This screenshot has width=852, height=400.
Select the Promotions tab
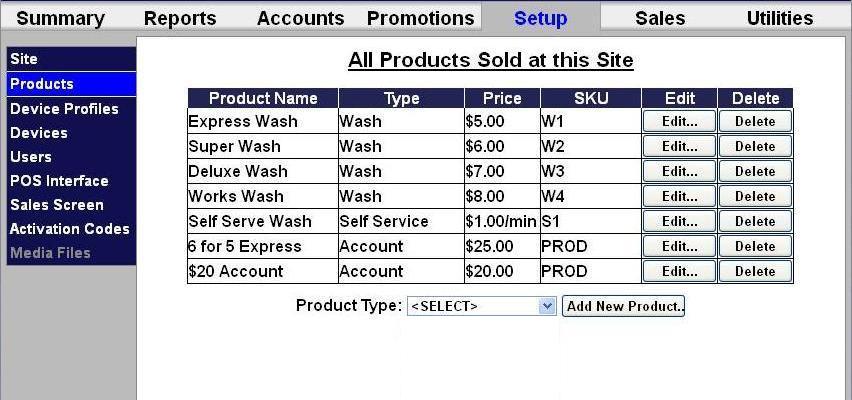(x=420, y=18)
